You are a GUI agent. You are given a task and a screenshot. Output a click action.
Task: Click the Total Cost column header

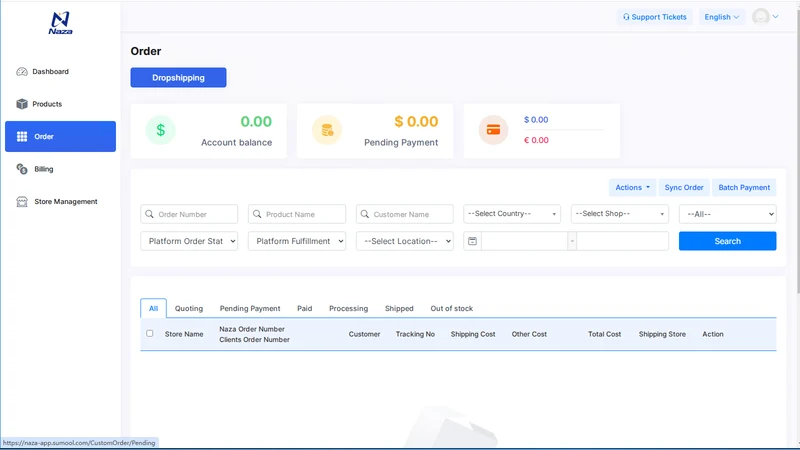pos(605,334)
